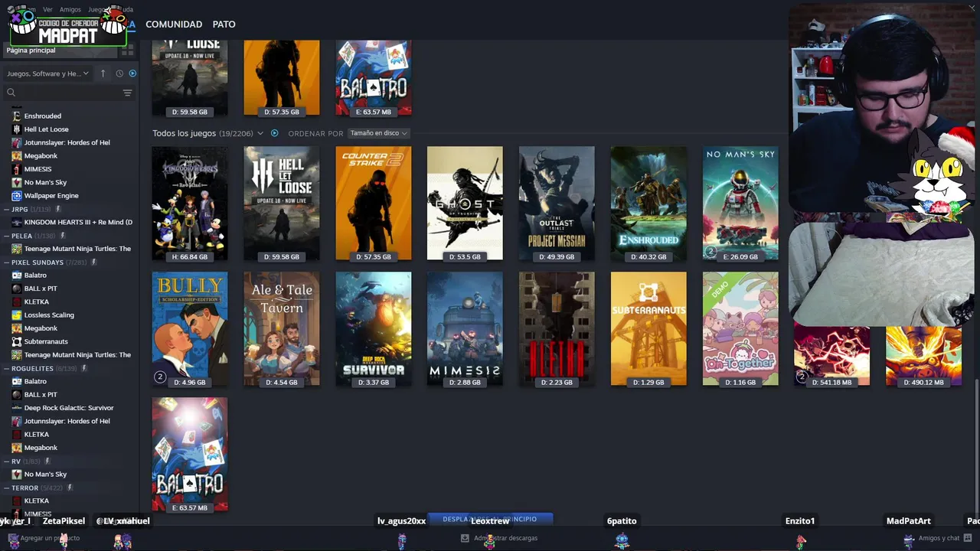
Task: Collapse the ROGUELITES collection
Action: click(6, 368)
